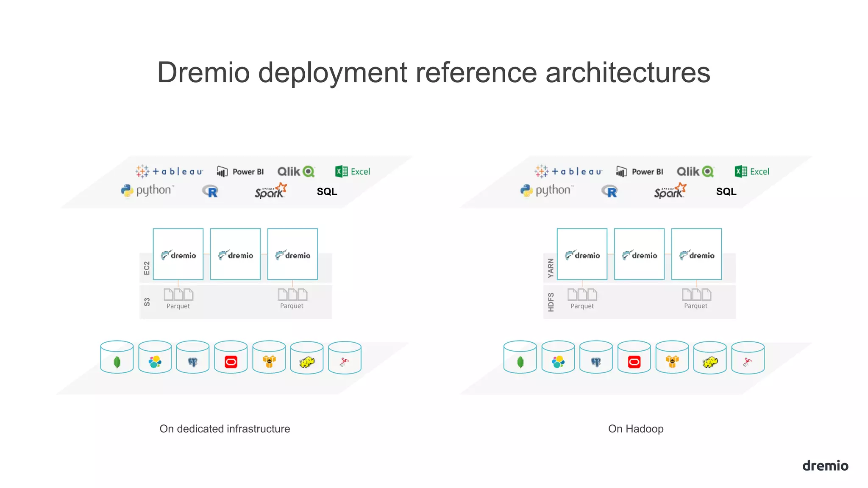Click the Power BI logo in the Hadoop diagram
The height and width of the screenshot is (488, 868).
[639, 172]
